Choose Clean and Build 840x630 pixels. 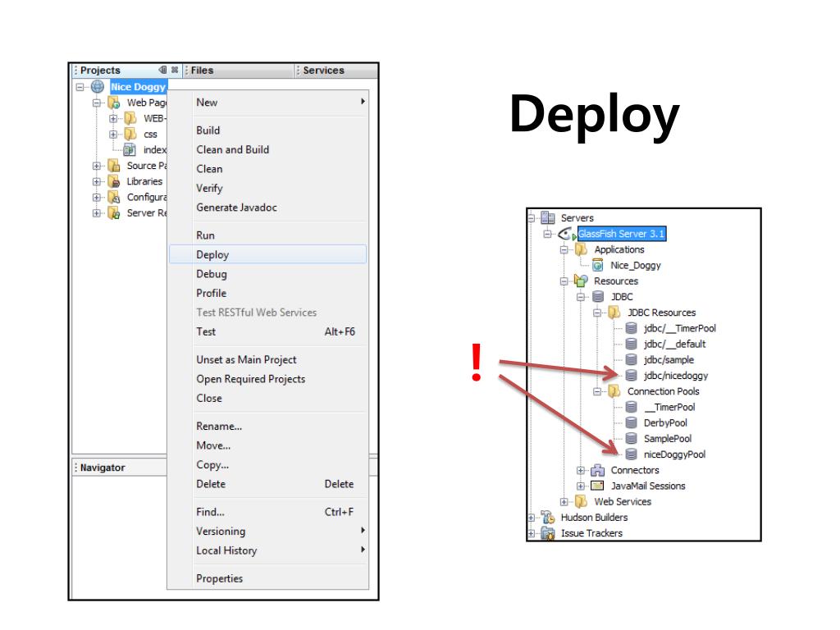268,149
